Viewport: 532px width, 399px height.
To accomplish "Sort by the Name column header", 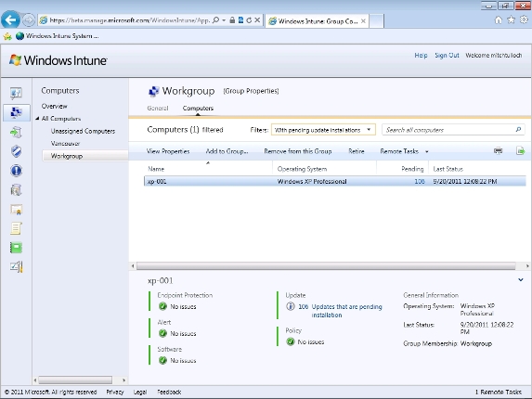I will click(x=209, y=169).
